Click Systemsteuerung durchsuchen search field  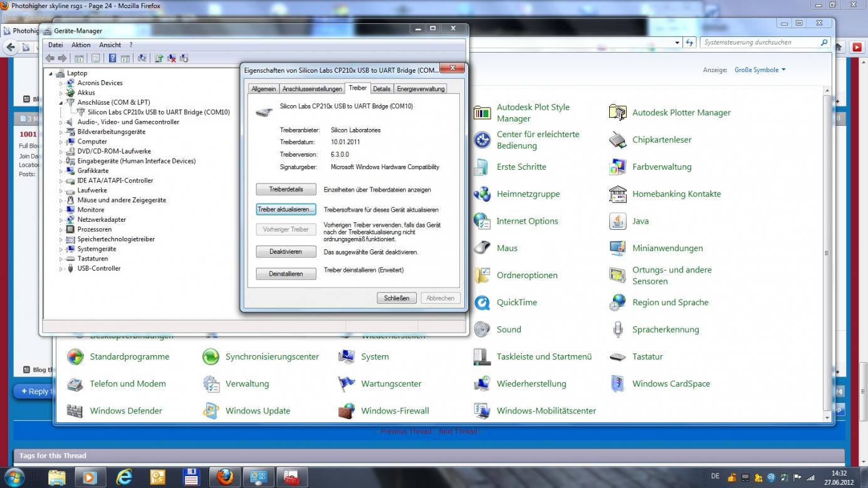pyautogui.click(x=765, y=43)
